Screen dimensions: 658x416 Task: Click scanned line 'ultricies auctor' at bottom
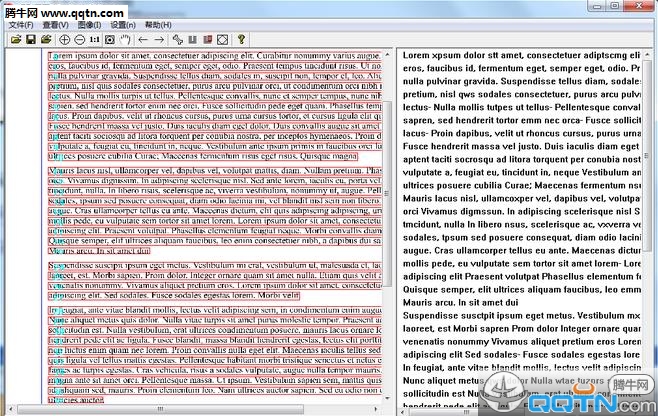tap(76, 400)
